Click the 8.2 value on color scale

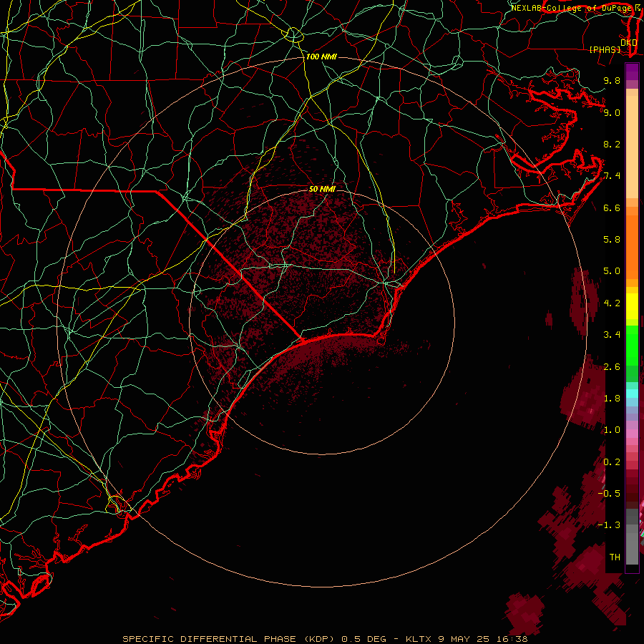[x=612, y=144]
